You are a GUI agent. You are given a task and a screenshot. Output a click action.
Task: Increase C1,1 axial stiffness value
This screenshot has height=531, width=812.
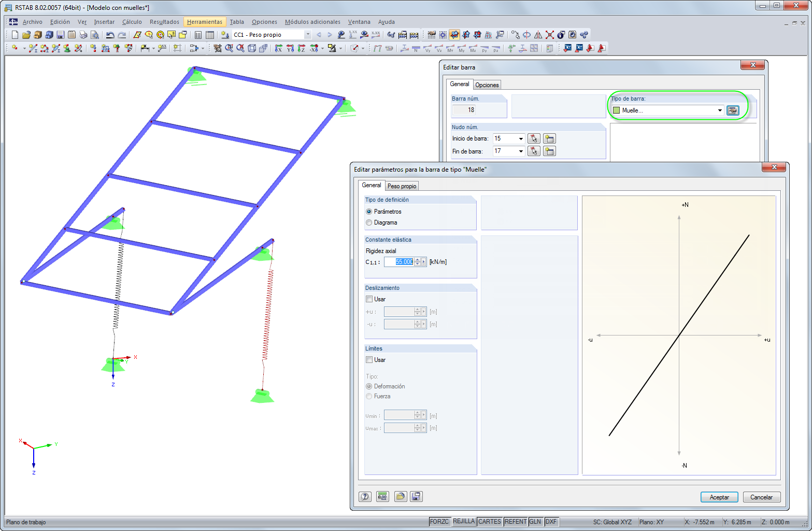pos(417,260)
